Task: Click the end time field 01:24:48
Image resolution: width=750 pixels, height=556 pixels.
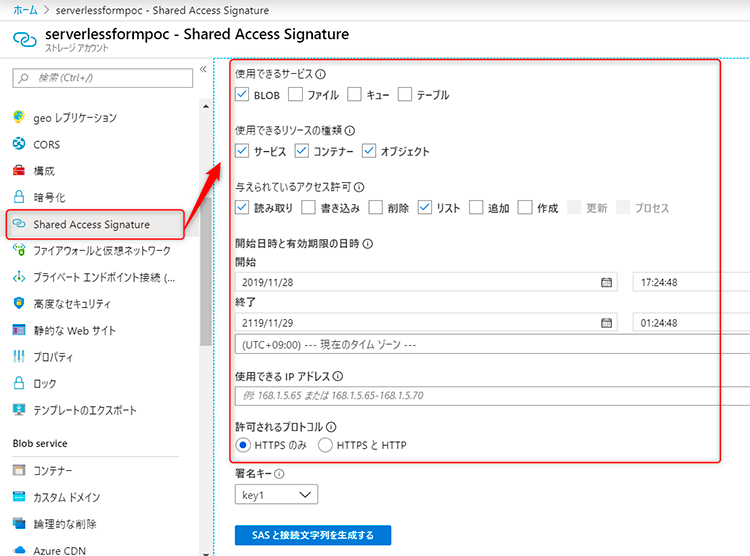Action: pos(691,323)
